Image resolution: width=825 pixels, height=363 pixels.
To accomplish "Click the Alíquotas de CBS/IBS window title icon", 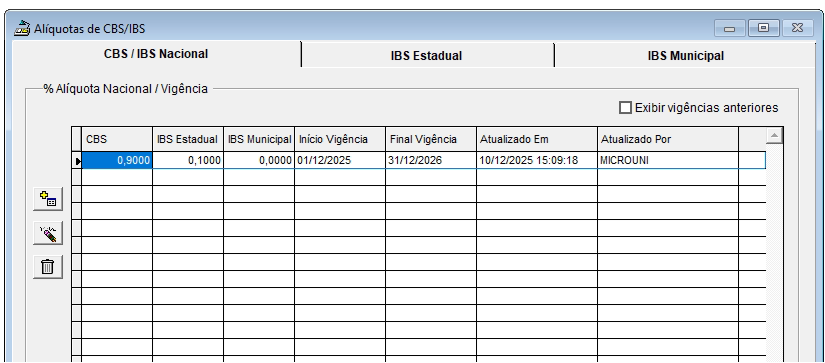I will 22,28.
